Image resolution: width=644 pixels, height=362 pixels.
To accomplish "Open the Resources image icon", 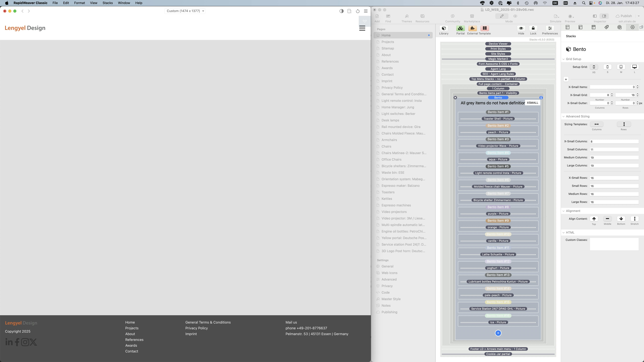I will click(422, 16).
